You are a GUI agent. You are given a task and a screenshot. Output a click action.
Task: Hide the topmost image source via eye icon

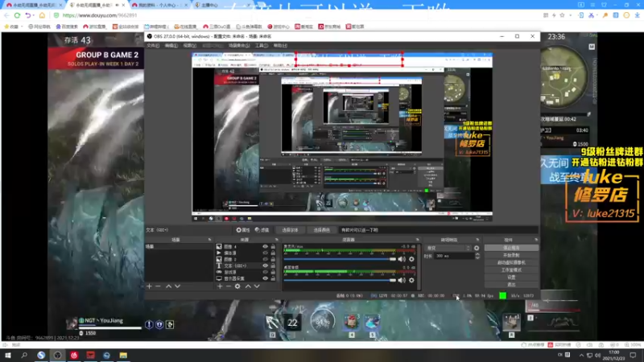point(265,246)
